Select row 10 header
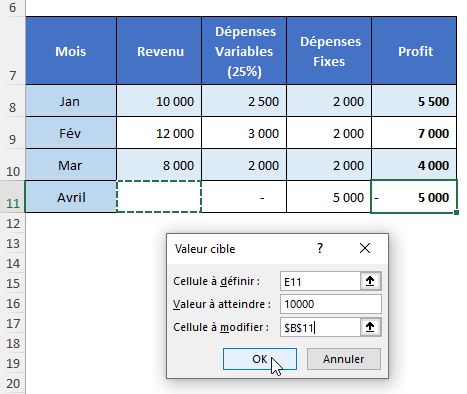This screenshot has width=467, height=394. [12, 165]
